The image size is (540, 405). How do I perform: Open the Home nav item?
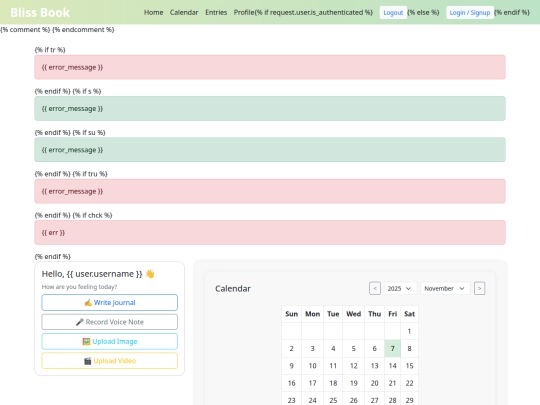(153, 12)
